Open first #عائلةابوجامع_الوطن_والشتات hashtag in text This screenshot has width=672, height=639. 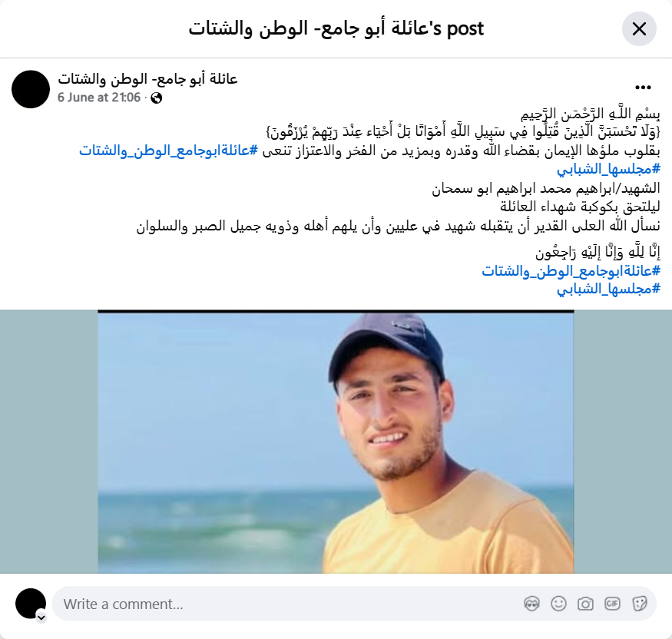[x=168, y=151]
